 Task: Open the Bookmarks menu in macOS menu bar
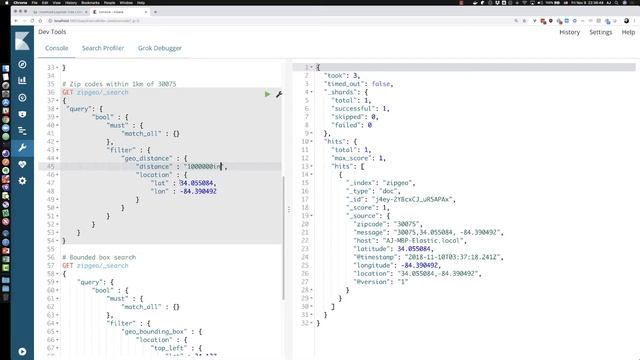[x=90, y=2]
